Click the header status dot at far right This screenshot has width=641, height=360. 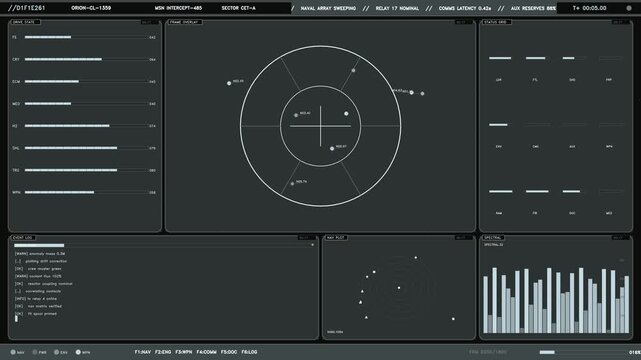629,8
